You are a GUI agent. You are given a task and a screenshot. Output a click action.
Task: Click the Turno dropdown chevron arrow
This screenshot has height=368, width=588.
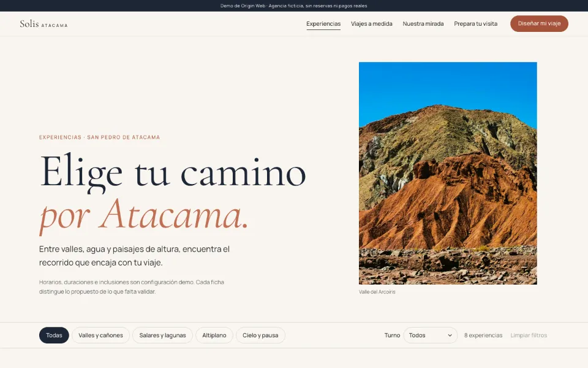450,335
